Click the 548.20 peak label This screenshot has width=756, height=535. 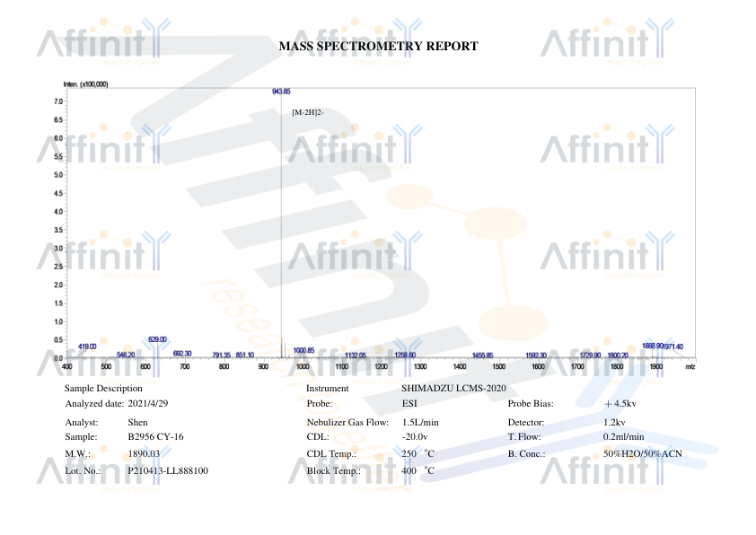click(126, 355)
